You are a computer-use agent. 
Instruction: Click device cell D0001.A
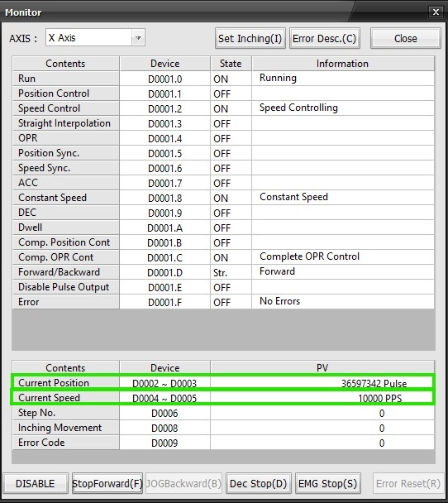pyautogui.click(x=164, y=228)
